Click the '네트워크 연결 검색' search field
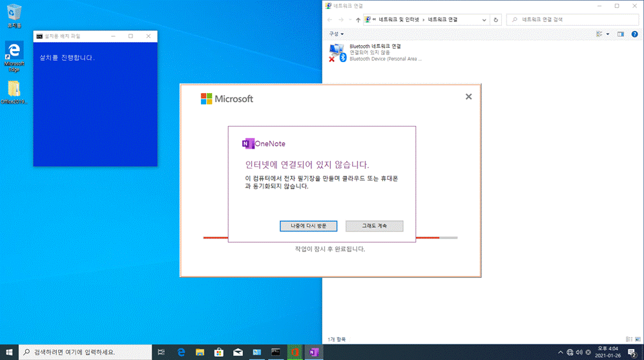644x360 pixels. (572, 20)
